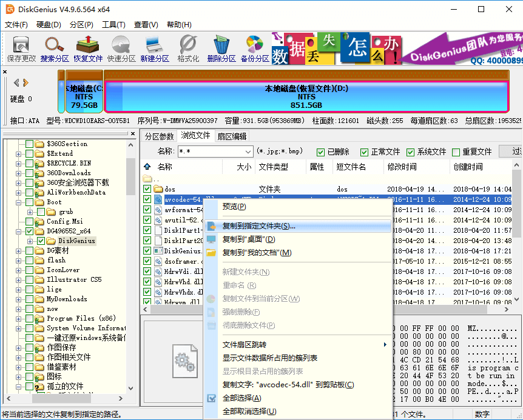Click the 保存更改 (Save Changes) toolbar icon
The width and height of the screenshot is (523, 420).
[x=22, y=48]
